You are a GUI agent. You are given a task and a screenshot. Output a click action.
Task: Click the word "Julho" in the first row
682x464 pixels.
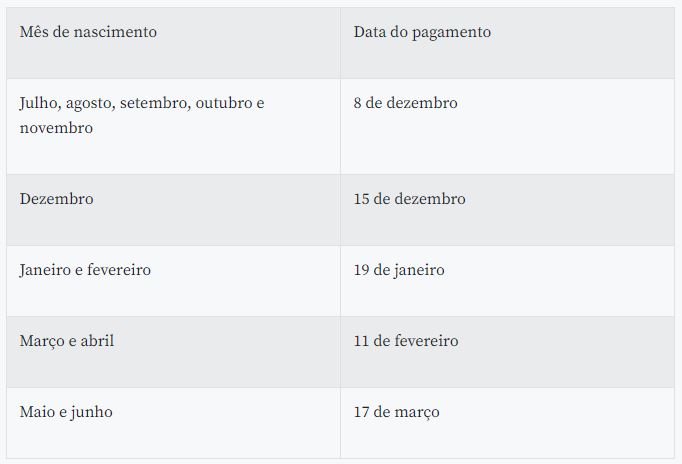pos(39,103)
